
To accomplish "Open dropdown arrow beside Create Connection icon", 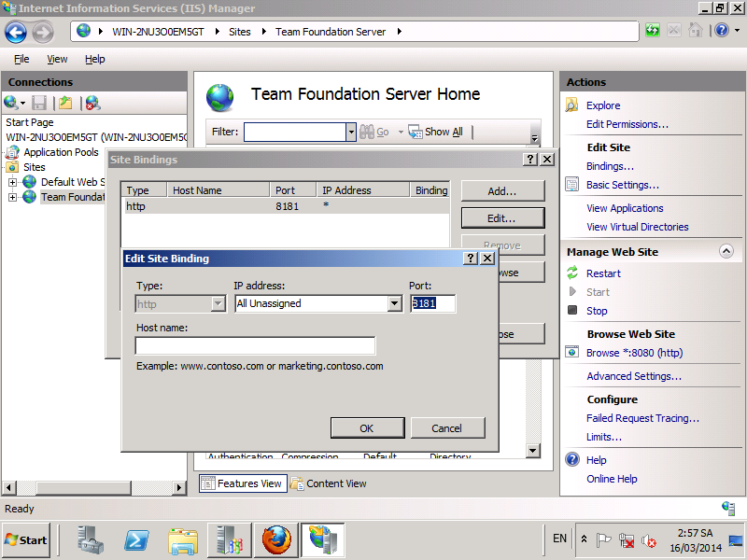I will click(22, 103).
